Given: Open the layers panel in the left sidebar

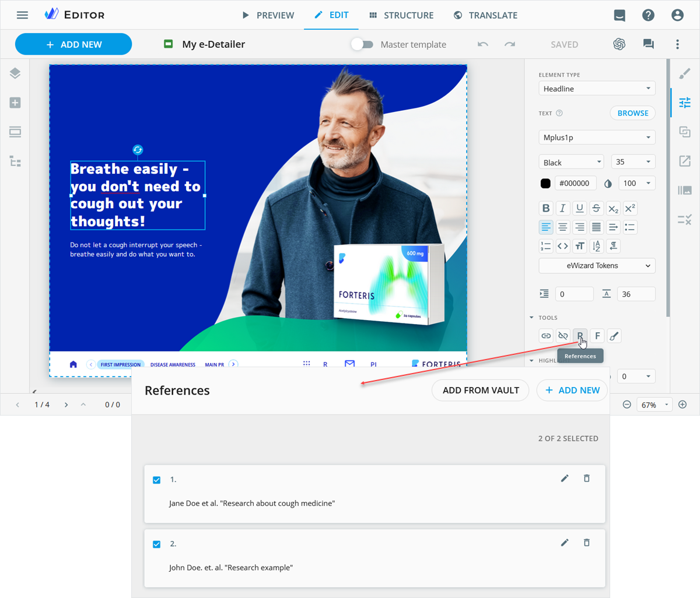Looking at the screenshot, I should coord(15,73).
